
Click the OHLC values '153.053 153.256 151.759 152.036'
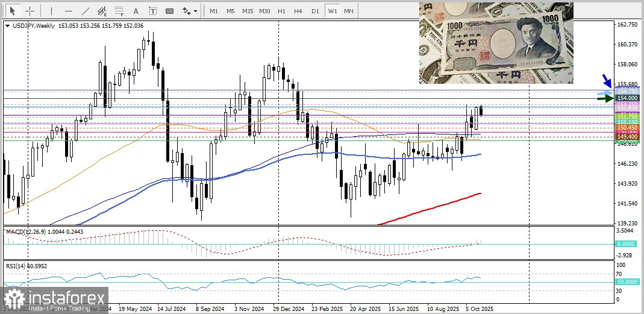tap(101, 25)
